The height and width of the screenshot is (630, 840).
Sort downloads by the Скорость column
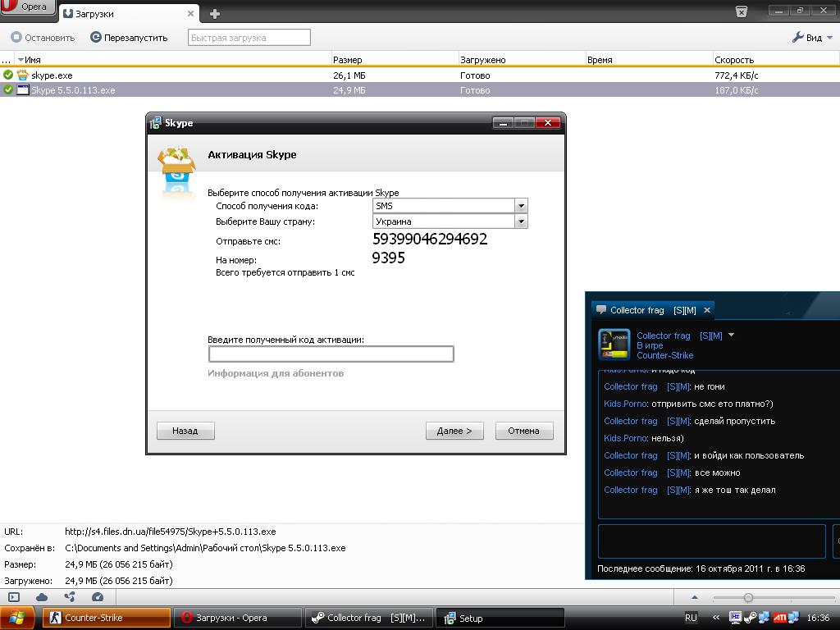(x=775, y=59)
